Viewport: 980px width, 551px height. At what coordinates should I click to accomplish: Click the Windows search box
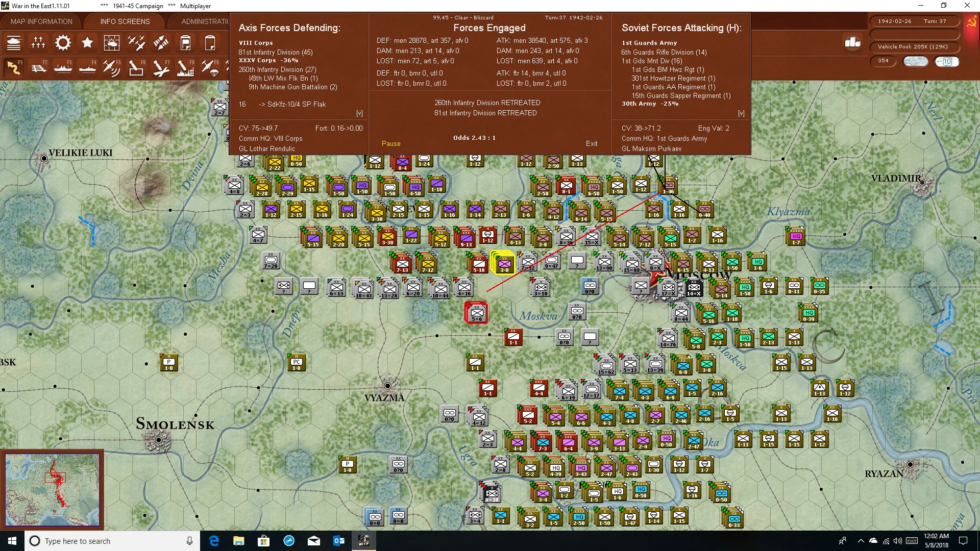pyautogui.click(x=112, y=541)
